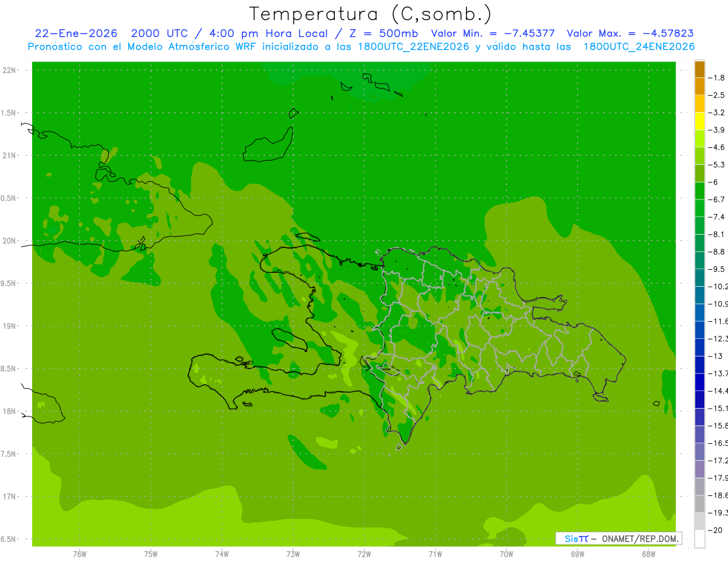Click the 'SisTT - ONAMET/REP.DOM.' credit label
The image size is (728, 562).
click(619, 538)
